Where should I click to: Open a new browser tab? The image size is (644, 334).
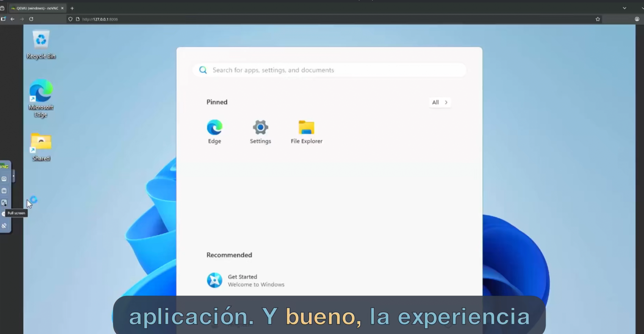point(72,8)
